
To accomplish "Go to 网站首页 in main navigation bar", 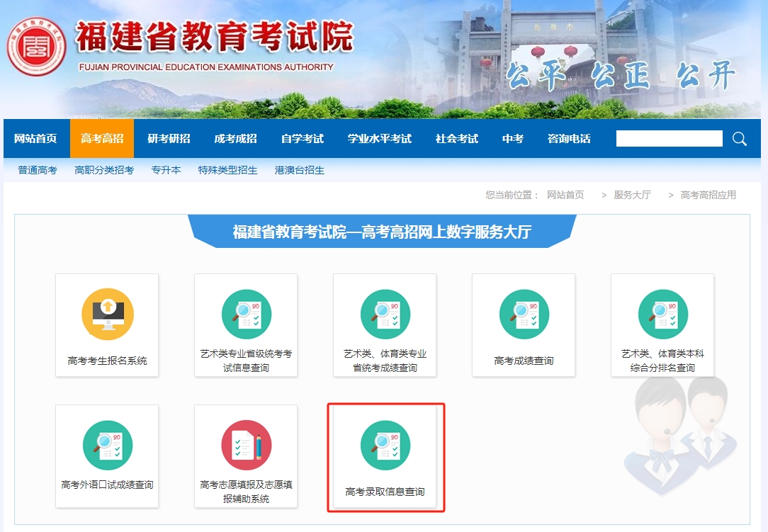I will coord(35,139).
